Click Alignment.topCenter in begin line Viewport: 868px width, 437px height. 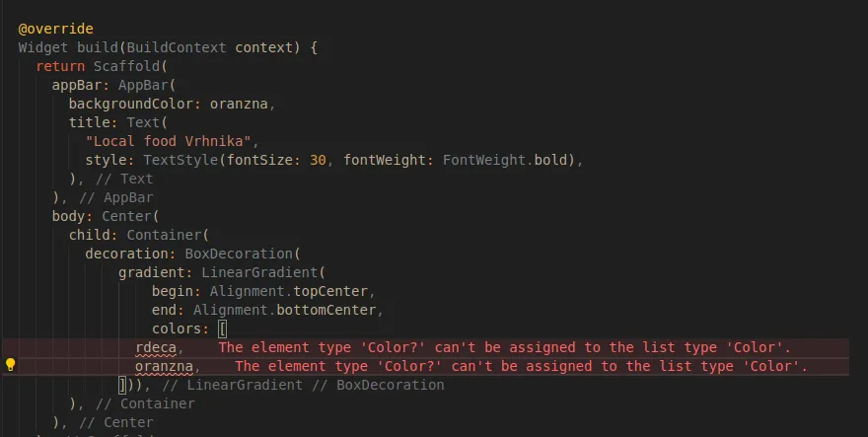coord(288,291)
